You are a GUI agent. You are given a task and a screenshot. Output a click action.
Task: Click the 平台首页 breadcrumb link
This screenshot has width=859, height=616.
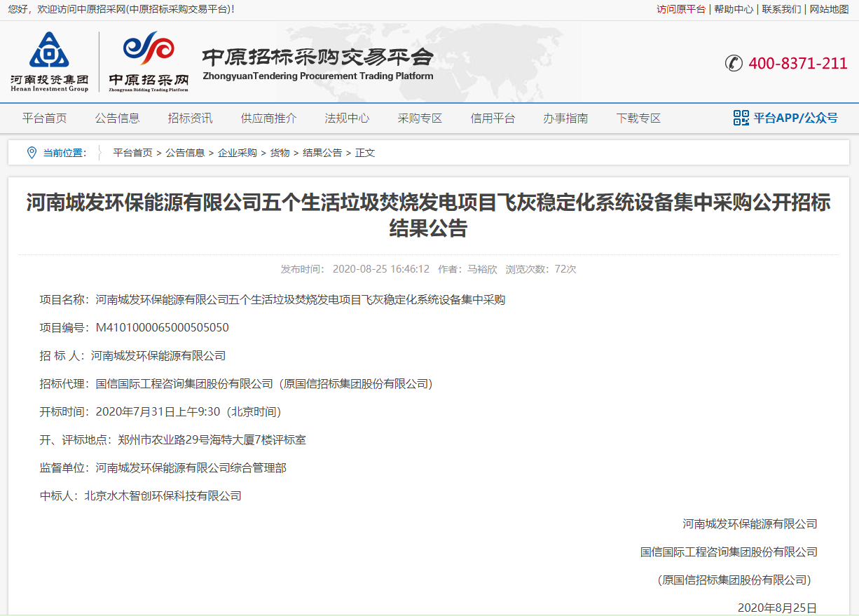pyautogui.click(x=132, y=153)
